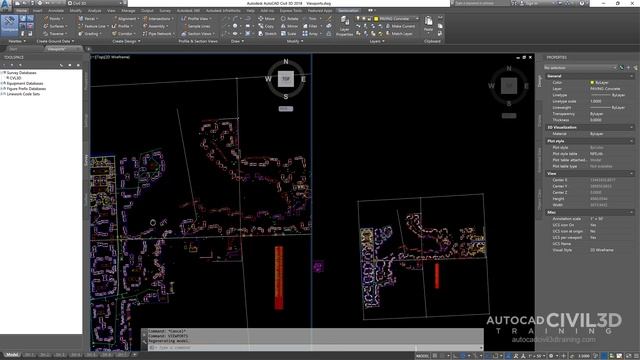Open the Traverse dropdown
This screenshot has height=360, width=640.
[55, 34]
